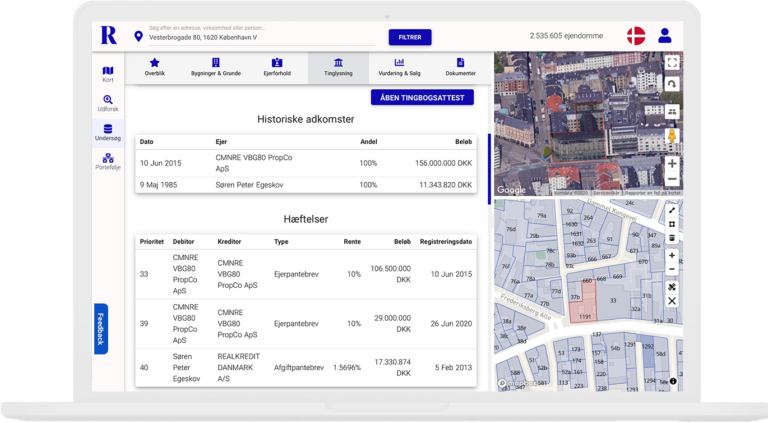Viewport: 768px width, 423px height.
Task: Open the Feedback side button
Action: (x=101, y=329)
